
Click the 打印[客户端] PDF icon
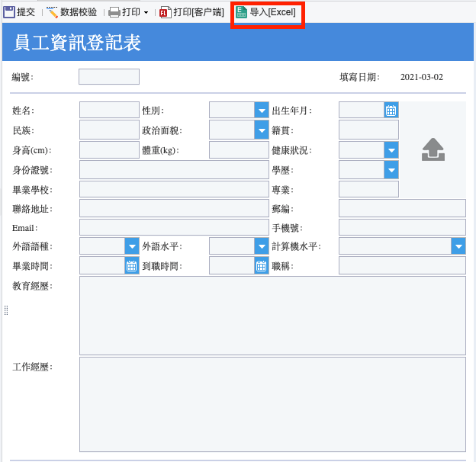166,12
